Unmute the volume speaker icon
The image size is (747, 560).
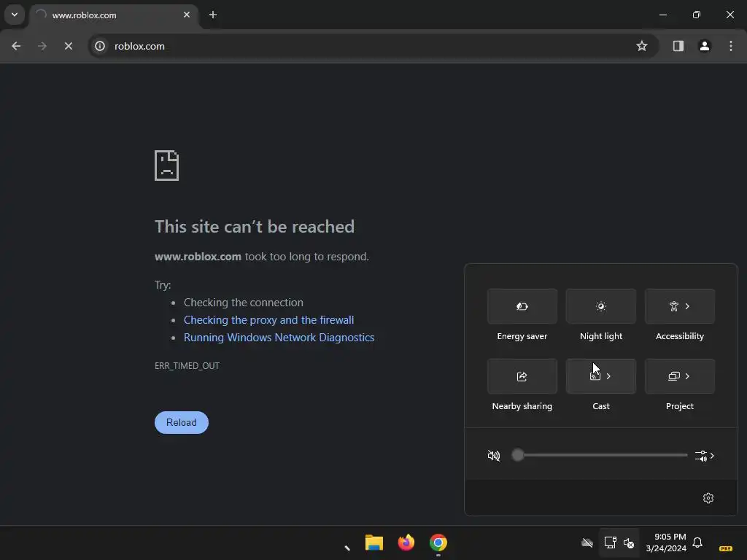[x=494, y=456]
